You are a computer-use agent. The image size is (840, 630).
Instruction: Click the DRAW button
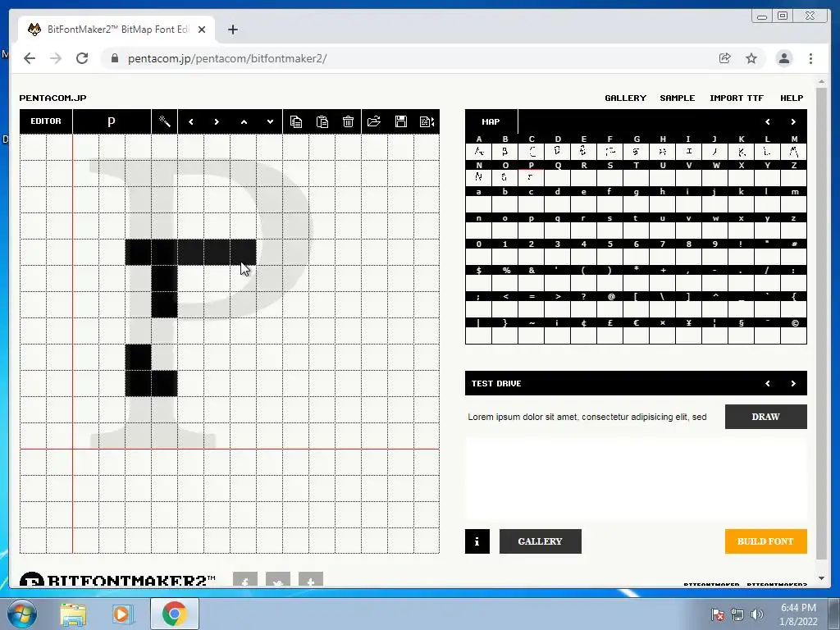point(765,417)
